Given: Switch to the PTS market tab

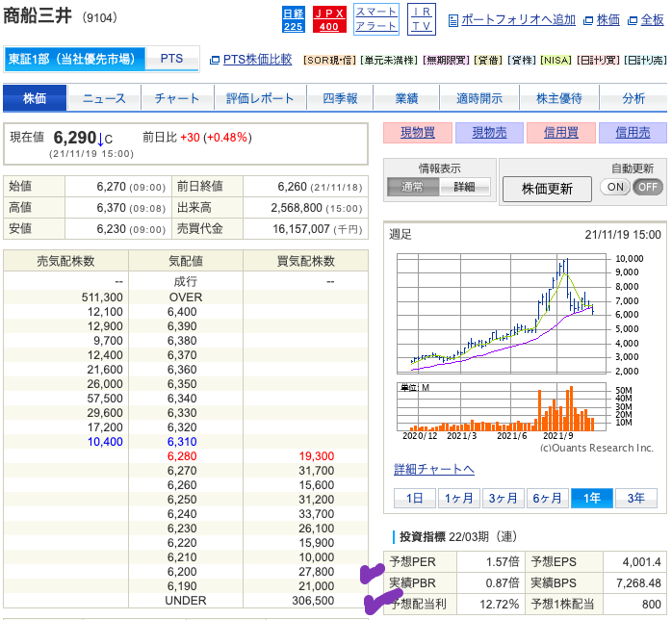Looking at the screenshot, I should (172, 59).
